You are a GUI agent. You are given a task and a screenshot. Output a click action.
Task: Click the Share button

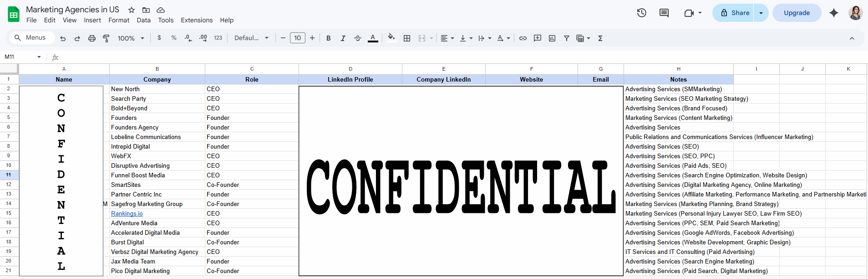pos(733,13)
